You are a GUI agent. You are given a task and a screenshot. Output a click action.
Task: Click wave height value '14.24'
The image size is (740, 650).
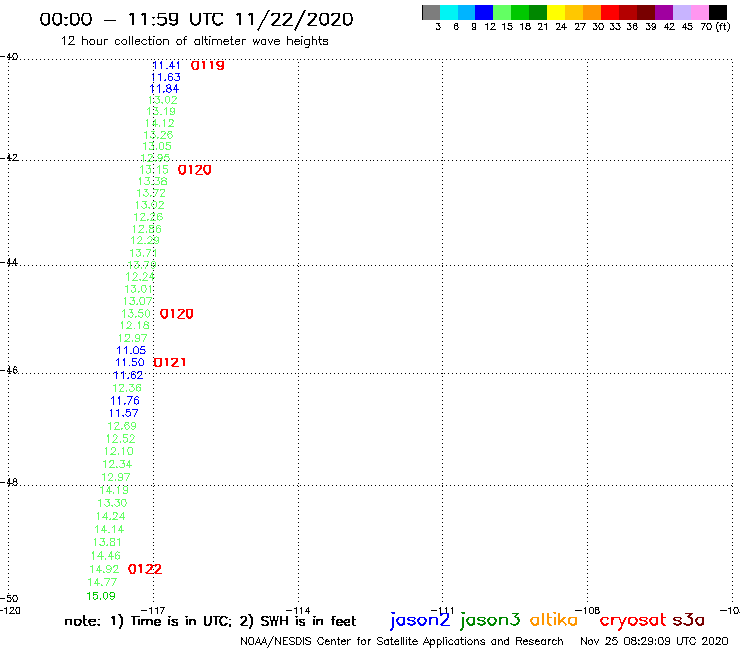pyautogui.click(x=110, y=516)
